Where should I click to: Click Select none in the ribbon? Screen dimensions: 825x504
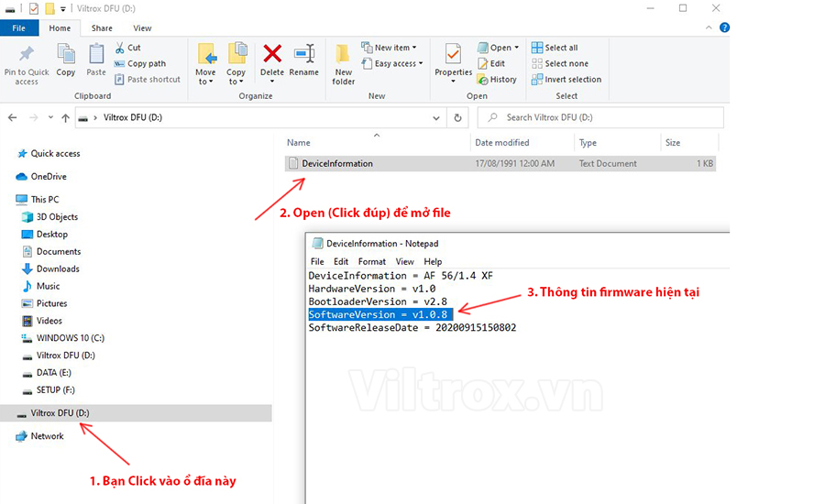click(560, 63)
